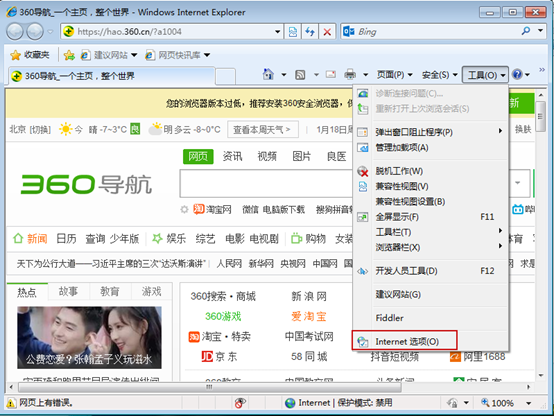Image resolution: width=554 pixels, height=416 pixels.
Task: Select the 图片 search category tab
Action: click(x=301, y=156)
